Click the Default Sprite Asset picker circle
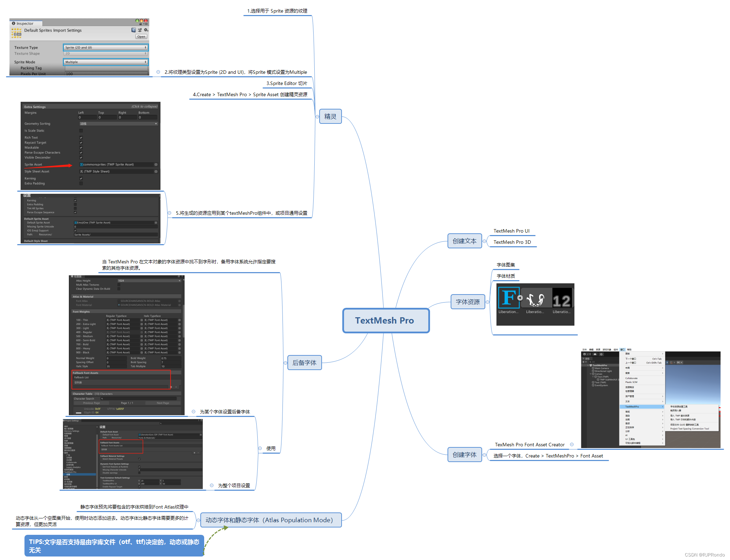Screen dimensions: 730x560 coord(156,223)
